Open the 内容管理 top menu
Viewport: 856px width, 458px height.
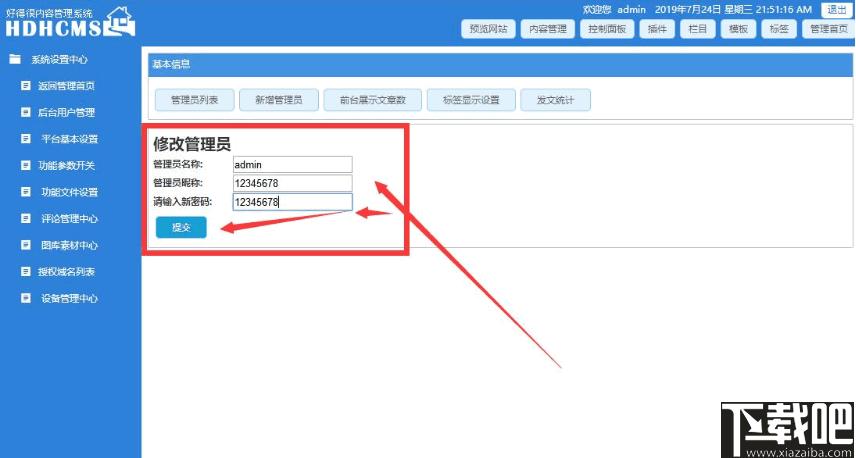(x=547, y=29)
